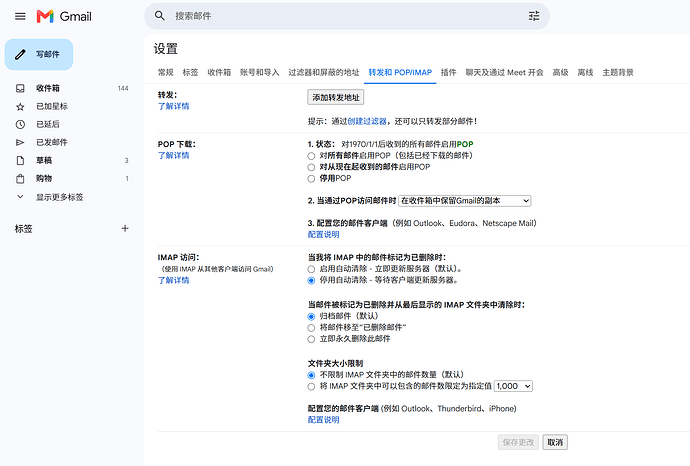The height and width of the screenshot is (466, 690).
Task: Add a new label with plus icon
Action: [125, 228]
